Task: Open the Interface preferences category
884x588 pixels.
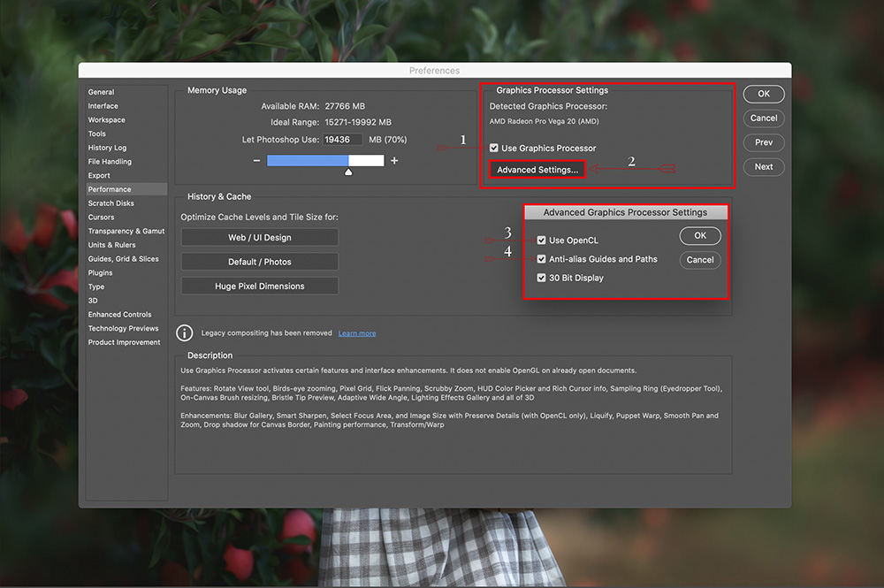Action: tap(103, 106)
